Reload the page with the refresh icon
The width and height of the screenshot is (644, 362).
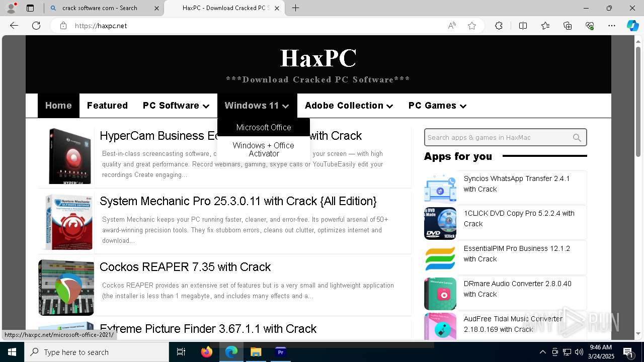pyautogui.click(x=36, y=26)
